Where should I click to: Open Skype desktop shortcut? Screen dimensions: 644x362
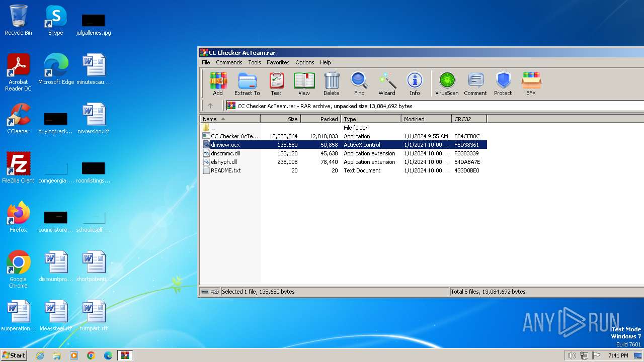56,20
